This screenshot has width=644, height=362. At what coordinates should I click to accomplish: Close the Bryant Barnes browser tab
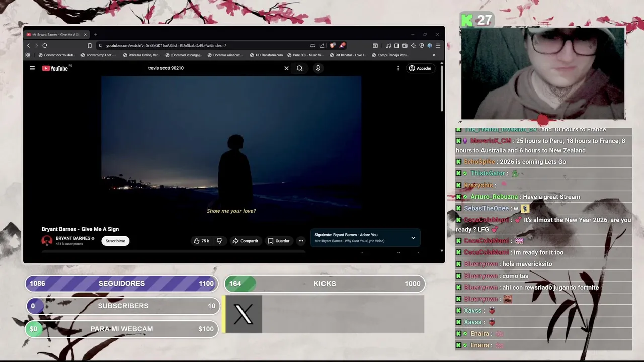85,35
